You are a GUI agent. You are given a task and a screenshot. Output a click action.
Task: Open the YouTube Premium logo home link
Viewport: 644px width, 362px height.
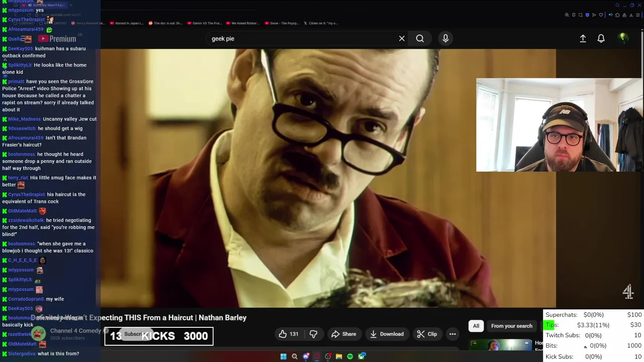click(57, 39)
